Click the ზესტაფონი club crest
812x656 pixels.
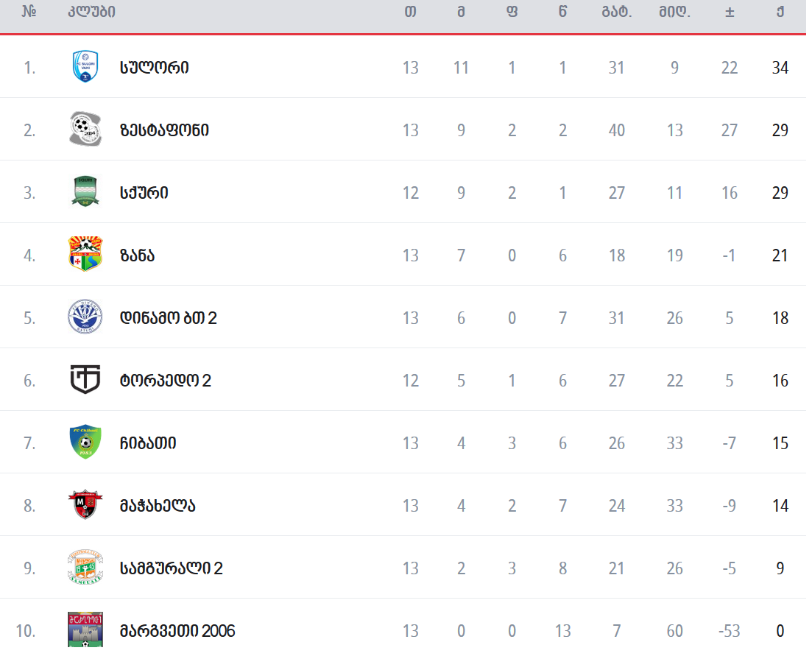coord(85,130)
